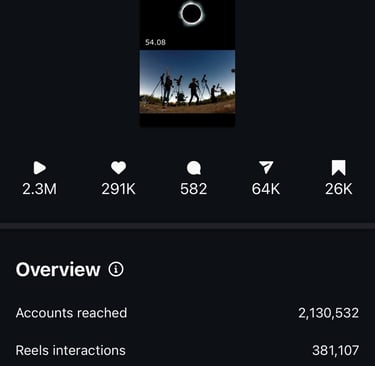Screen dimensions: 375x366
Task: Open the reel thumbnail preview
Action: (x=187, y=63)
